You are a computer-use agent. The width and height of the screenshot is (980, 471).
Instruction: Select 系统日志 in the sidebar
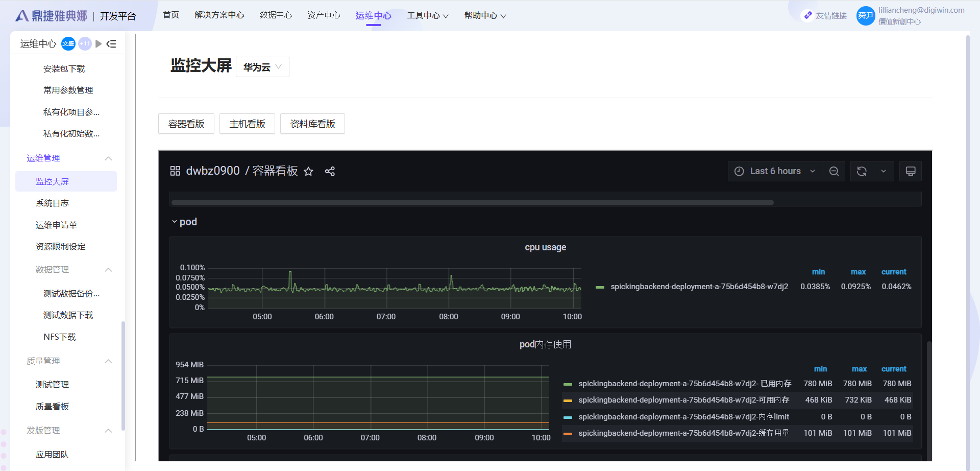52,203
